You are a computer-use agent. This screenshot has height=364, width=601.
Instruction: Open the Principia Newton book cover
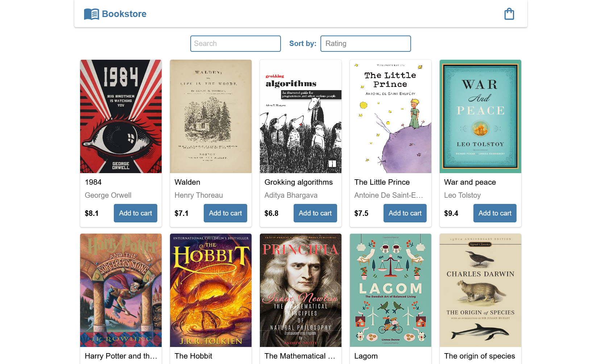point(301,290)
